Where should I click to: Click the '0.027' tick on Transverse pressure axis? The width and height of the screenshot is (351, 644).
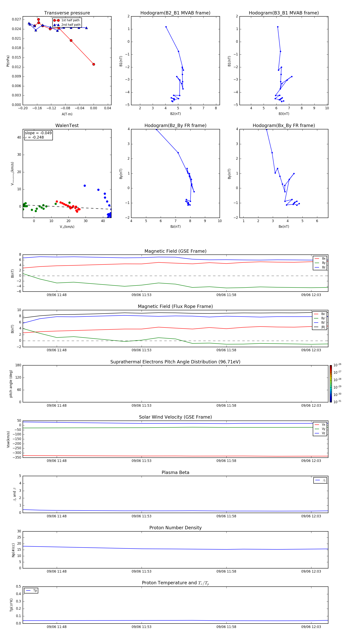17,20
